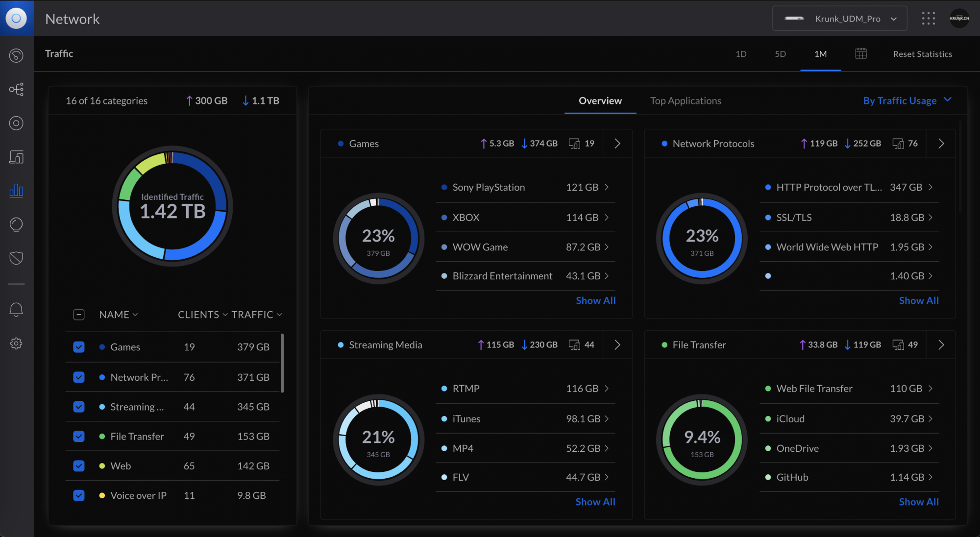Uncheck the File Transfer category checkbox

[x=79, y=436]
